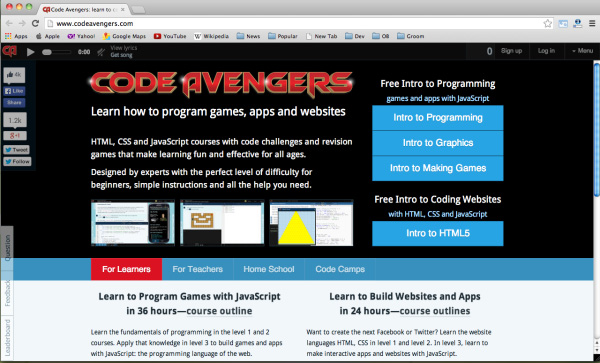Click the Facebook Like button

(x=14, y=91)
